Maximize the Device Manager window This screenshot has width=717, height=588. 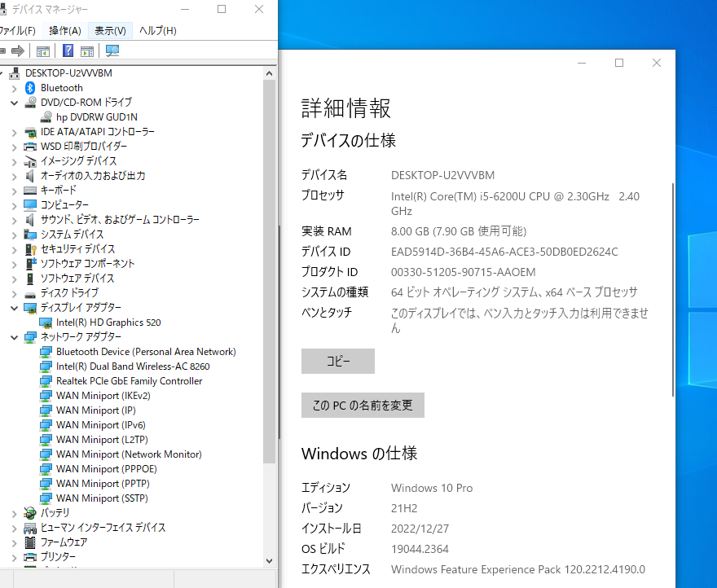click(222, 9)
